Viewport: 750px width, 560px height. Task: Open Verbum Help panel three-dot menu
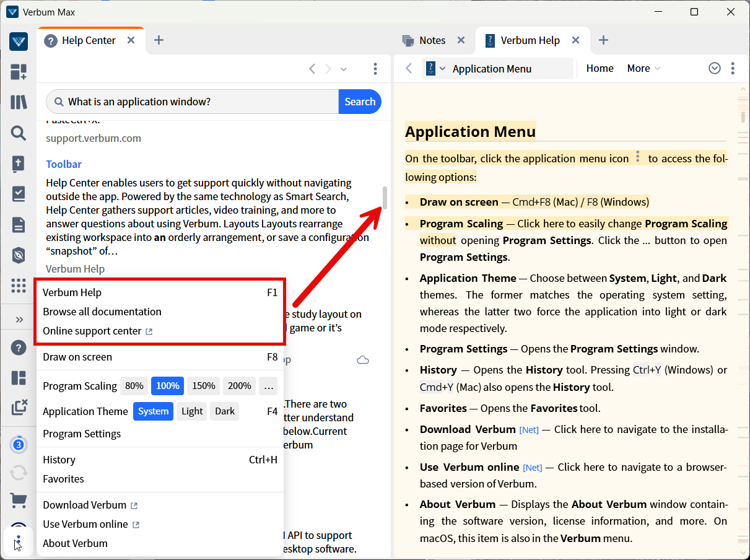(x=733, y=68)
